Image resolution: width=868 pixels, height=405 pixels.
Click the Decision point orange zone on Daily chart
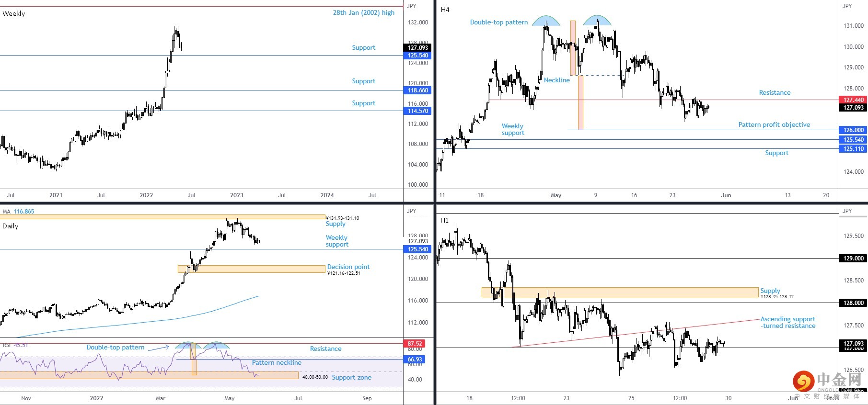coord(251,269)
